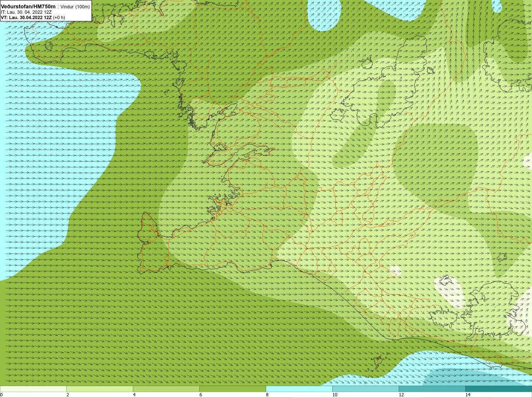Select the 12–14 teal legend swatch

[x=432, y=389]
